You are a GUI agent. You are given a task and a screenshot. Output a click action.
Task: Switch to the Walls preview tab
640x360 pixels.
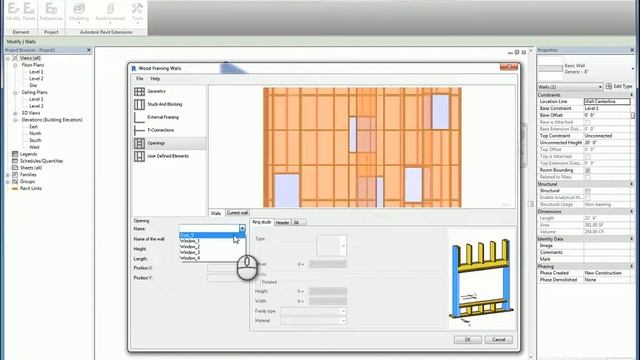(216, 213)
